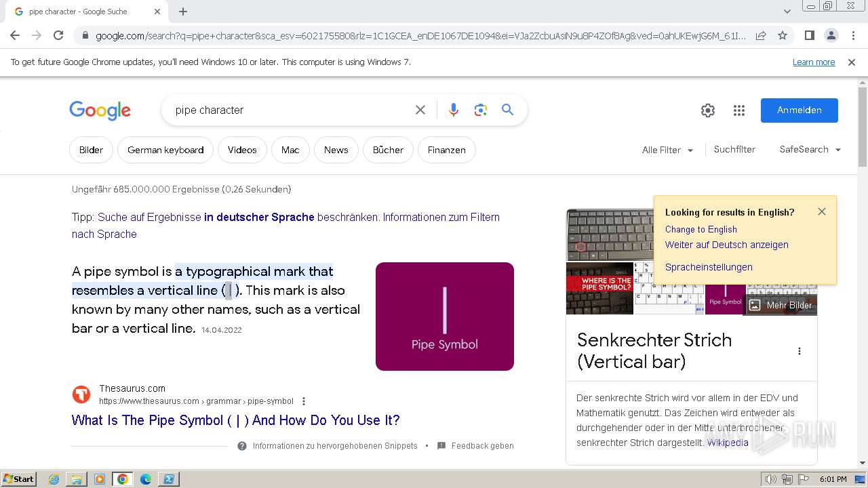The width and height of the screenshot is (868, 488).
Task: Open a new tab with the plus icon
Action: [x=183, y=12]
